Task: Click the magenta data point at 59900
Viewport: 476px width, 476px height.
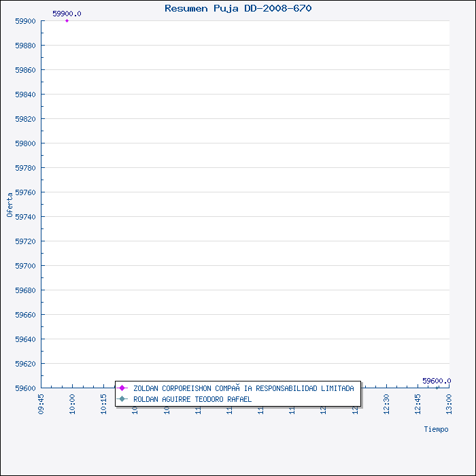Action: 67,21
